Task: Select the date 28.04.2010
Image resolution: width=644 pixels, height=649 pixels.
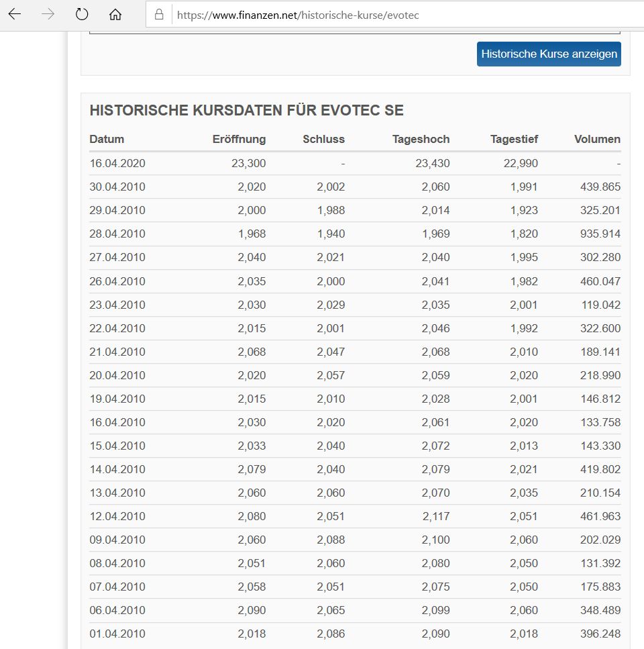Action: tap(117, 234)
